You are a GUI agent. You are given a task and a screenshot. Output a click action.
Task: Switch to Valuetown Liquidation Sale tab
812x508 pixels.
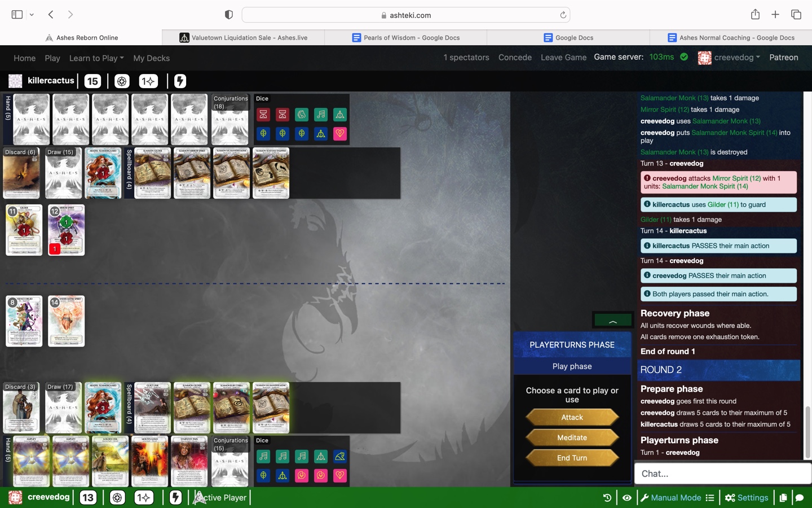pos(244,38)
